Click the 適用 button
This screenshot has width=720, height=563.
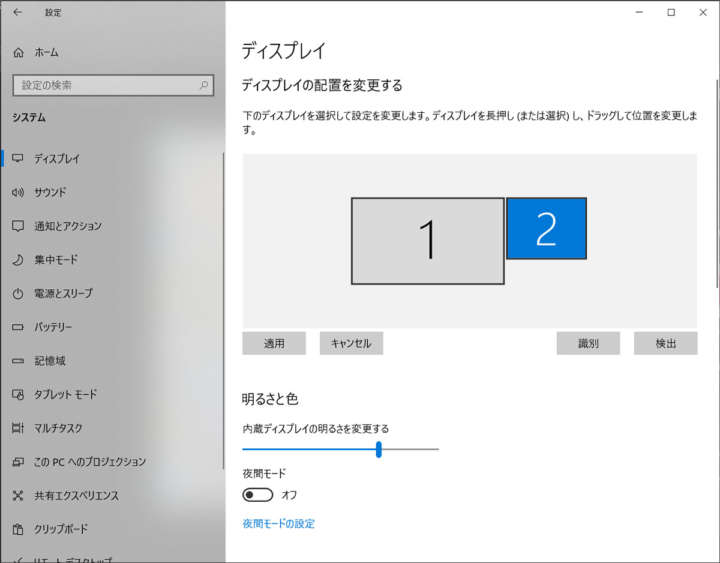point(274,343)
